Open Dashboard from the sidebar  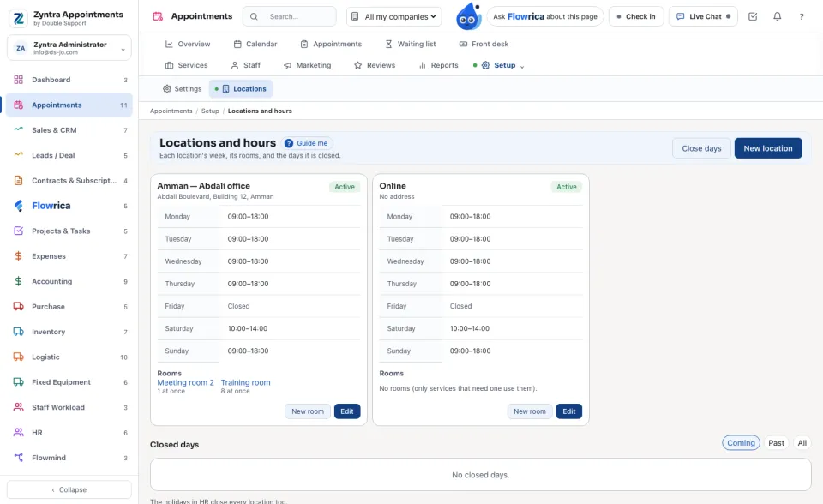coord(69,80)
